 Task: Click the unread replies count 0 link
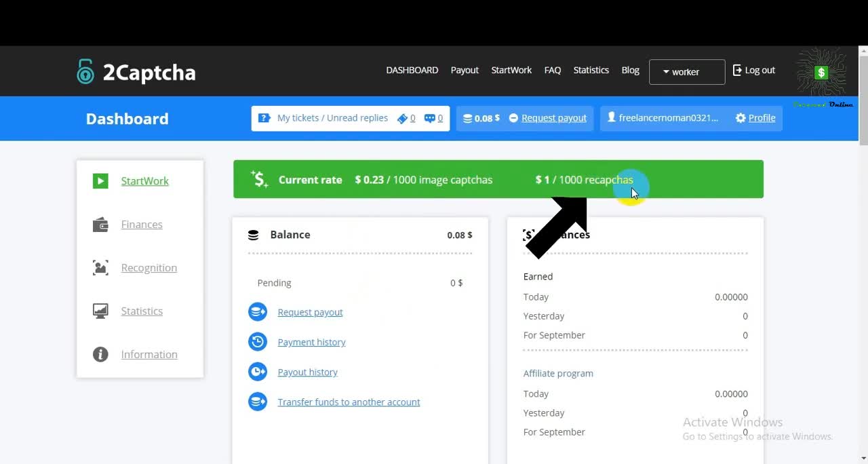[440, 118]
